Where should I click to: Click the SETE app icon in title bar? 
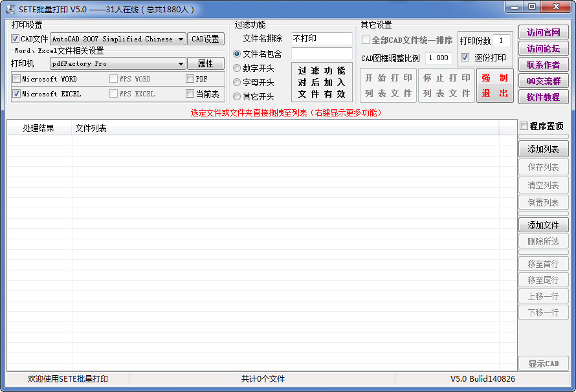click(x=10, y=9)
